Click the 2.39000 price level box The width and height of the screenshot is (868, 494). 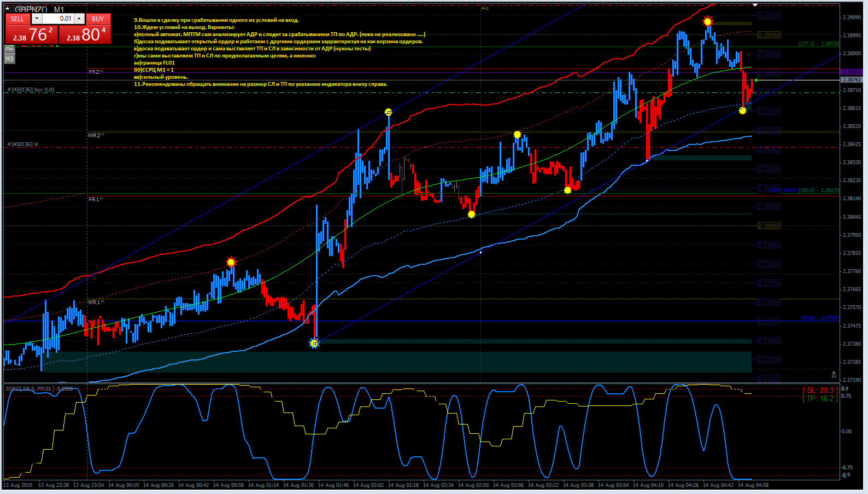[x=769, y=35]
